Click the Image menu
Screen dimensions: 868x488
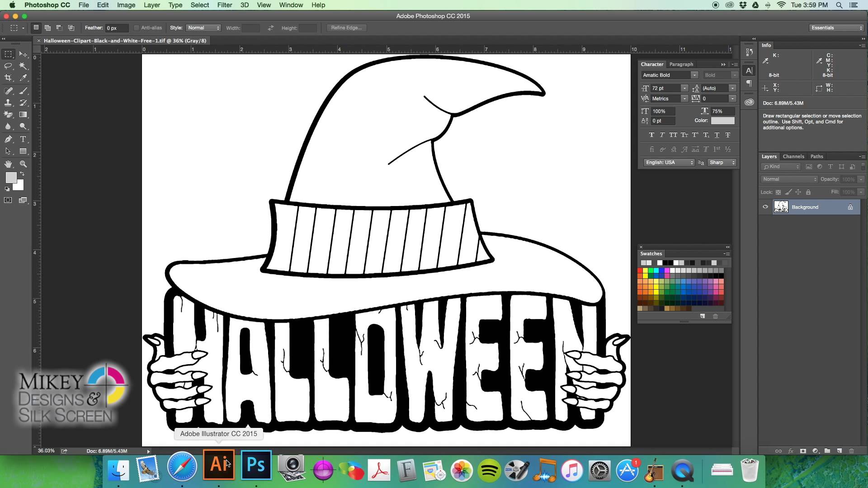[x=126, y=5]
